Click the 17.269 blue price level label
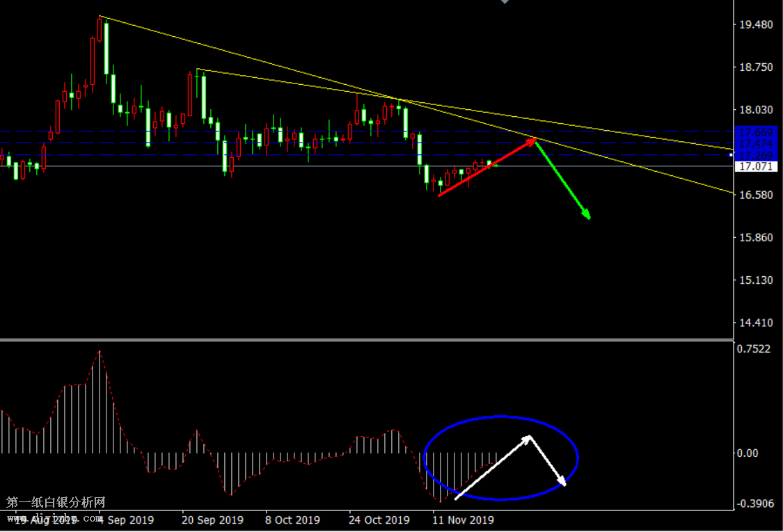 755,155
